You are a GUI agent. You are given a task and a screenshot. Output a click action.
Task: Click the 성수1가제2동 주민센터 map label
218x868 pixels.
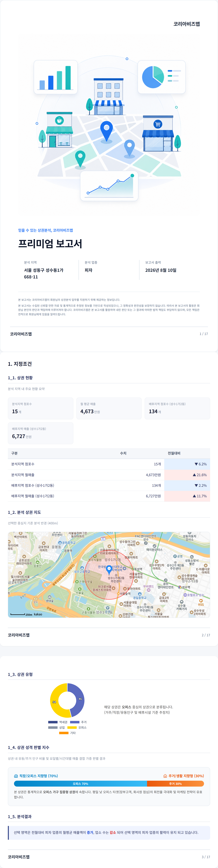point(116,580)
